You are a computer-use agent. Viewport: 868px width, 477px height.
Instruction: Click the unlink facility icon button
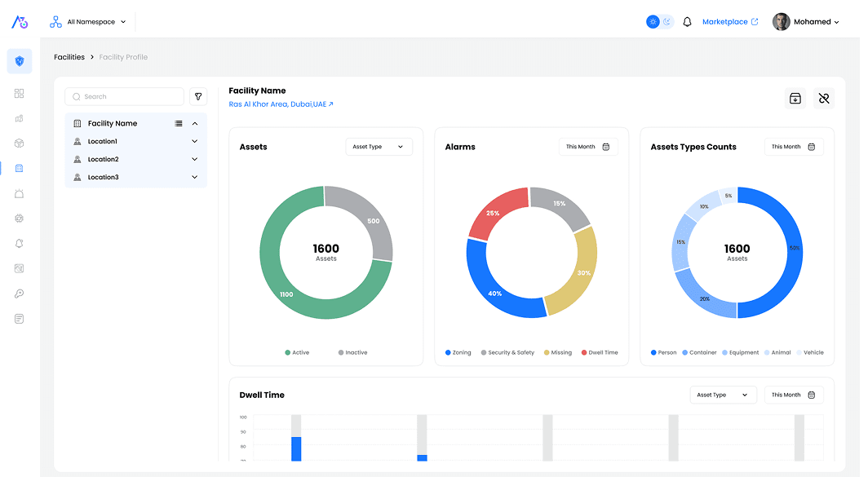(x=823, y=99)
